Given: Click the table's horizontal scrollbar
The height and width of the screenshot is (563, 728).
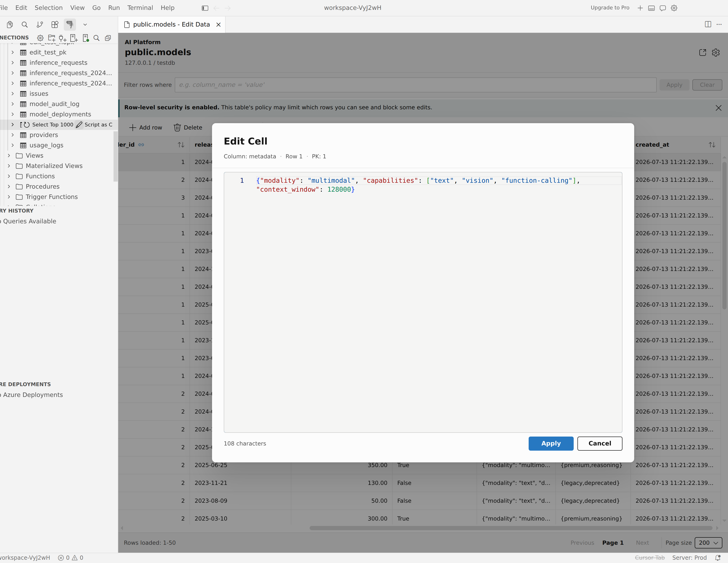Looking at the screenshot, I should (x=511, y=528).
